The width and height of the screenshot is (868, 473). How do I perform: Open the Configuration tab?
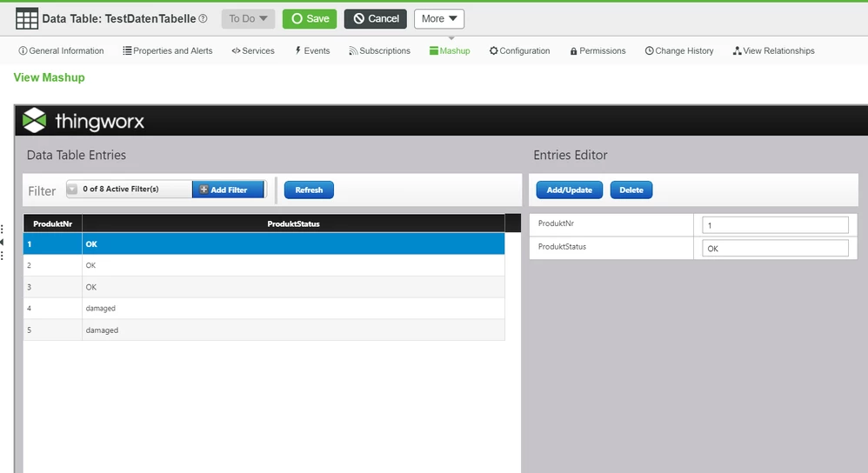519,51
